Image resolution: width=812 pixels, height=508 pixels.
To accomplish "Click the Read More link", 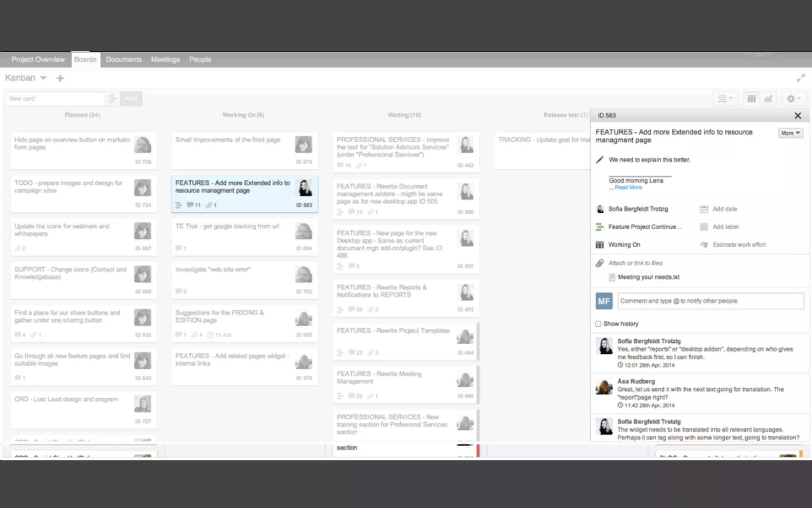I will 628,187.
